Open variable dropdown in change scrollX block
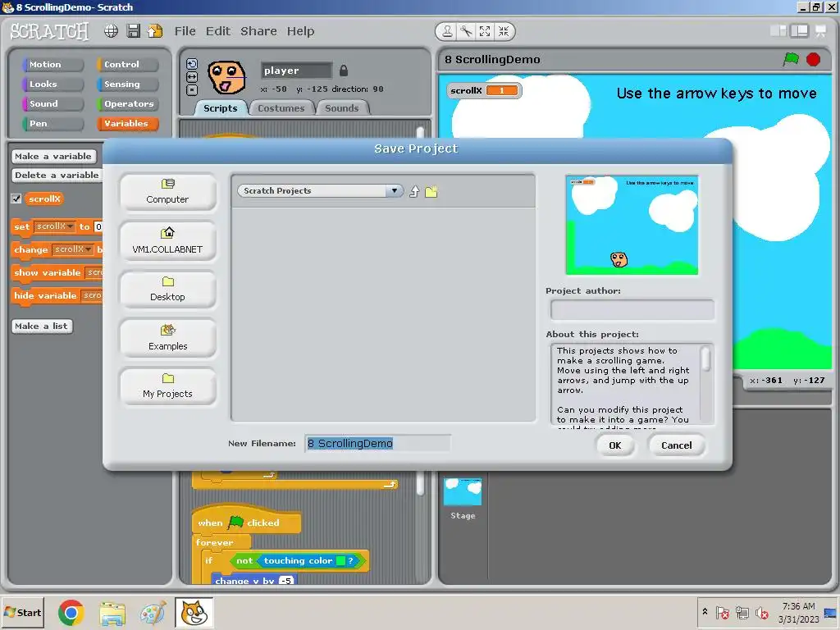 pos(89,249)
